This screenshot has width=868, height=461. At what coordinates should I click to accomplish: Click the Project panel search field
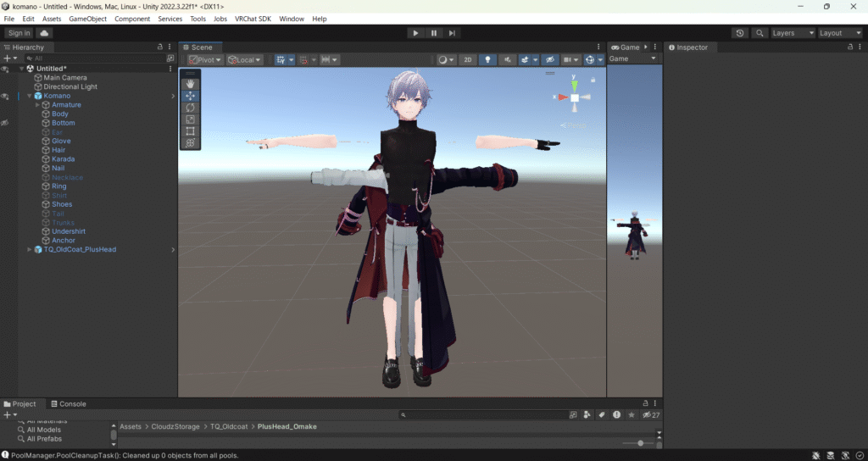(483, 415)
